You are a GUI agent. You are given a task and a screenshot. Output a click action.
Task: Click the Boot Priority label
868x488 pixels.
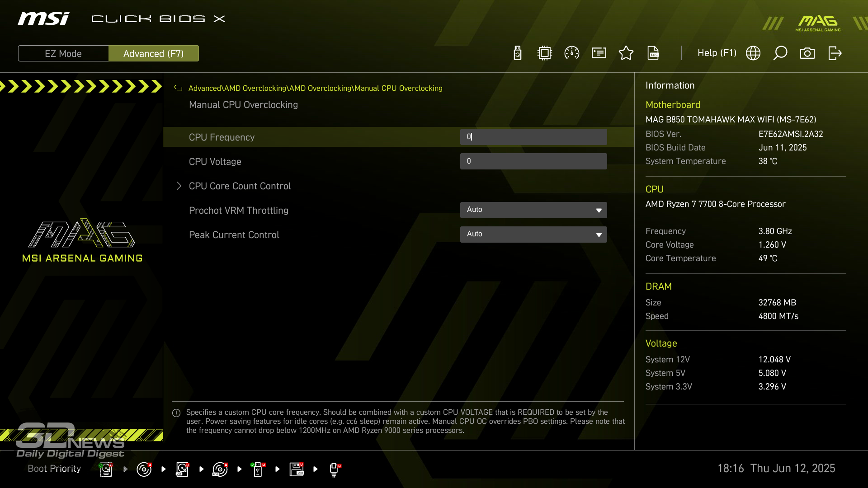coord(54,469)
